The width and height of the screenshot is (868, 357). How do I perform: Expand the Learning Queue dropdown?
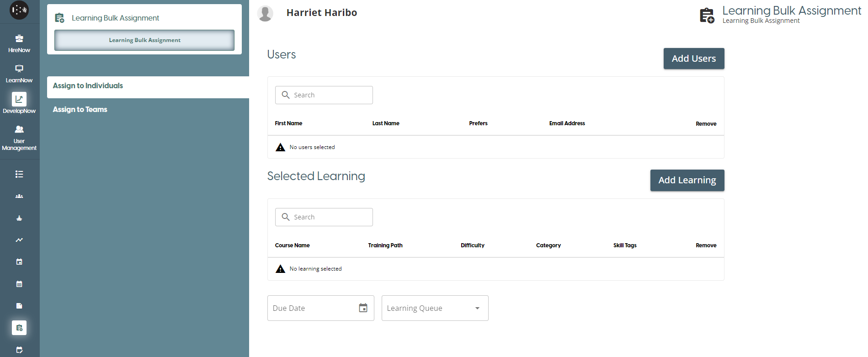click(x=477, y=308)
